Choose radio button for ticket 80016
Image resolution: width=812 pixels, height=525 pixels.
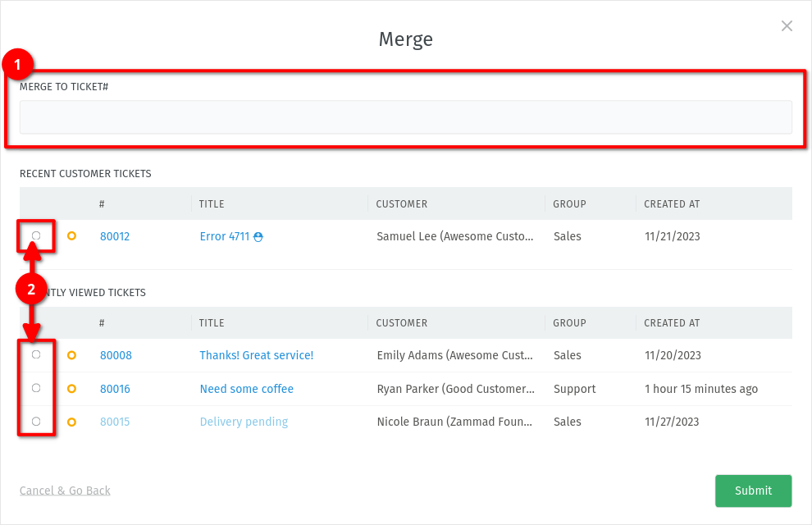click(36, 388)
